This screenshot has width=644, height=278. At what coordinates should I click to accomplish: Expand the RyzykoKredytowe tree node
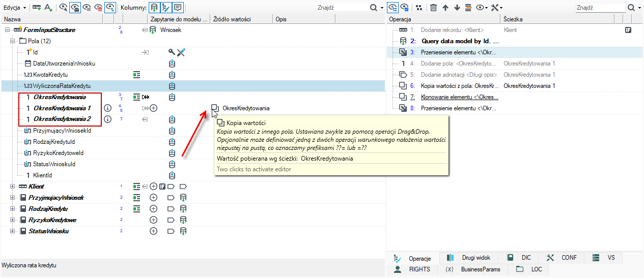[x=13, y=220]
